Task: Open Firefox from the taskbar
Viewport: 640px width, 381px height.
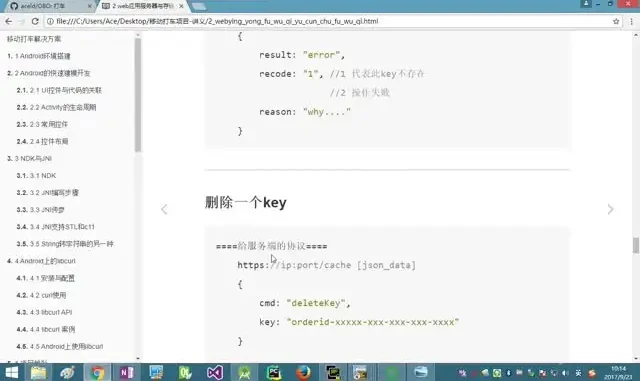Action: [303, 372]
